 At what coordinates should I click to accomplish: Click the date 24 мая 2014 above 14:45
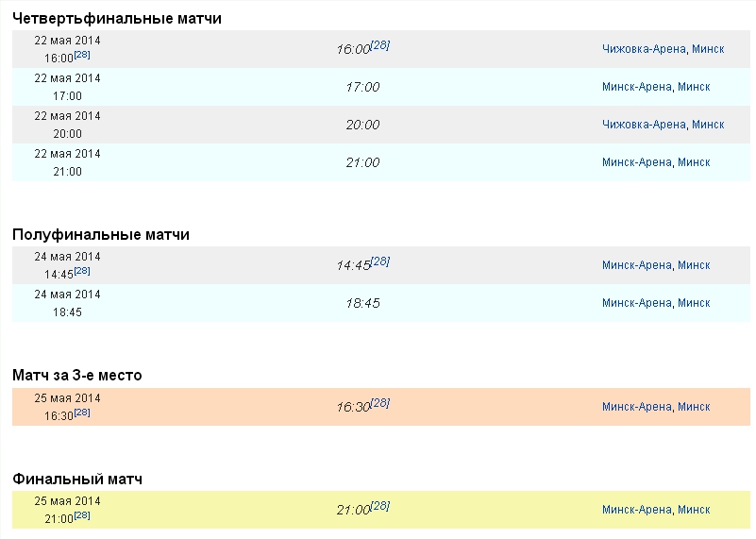[68, 257]
